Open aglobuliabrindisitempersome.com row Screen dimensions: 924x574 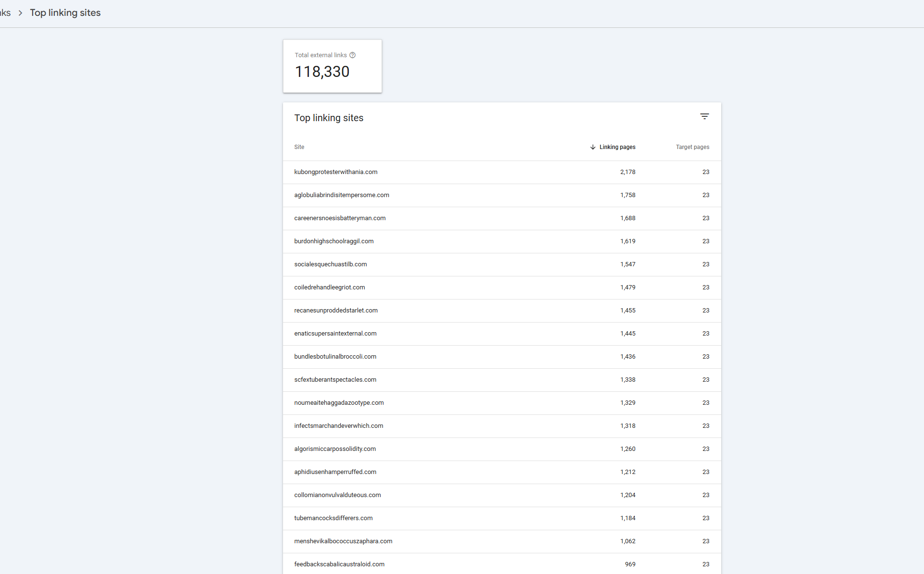pyautogui.click(x=342, y=195)
